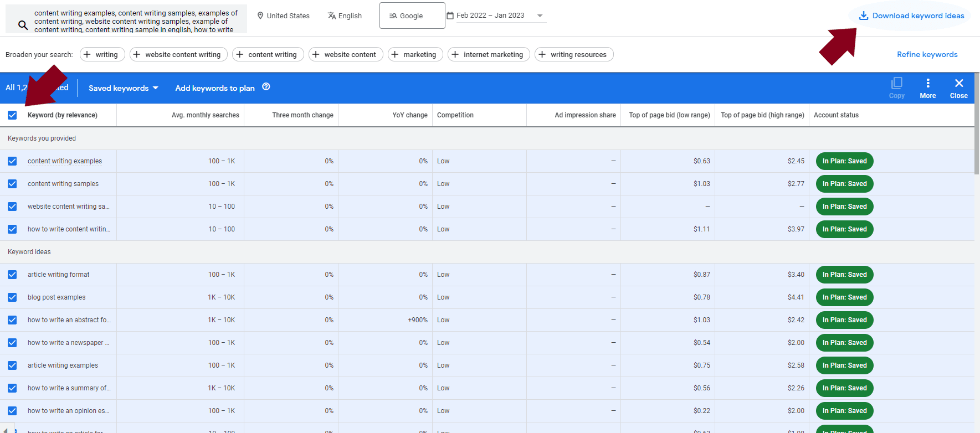Click Add keywords to plan
980x433 pixels.
[215, 88]
